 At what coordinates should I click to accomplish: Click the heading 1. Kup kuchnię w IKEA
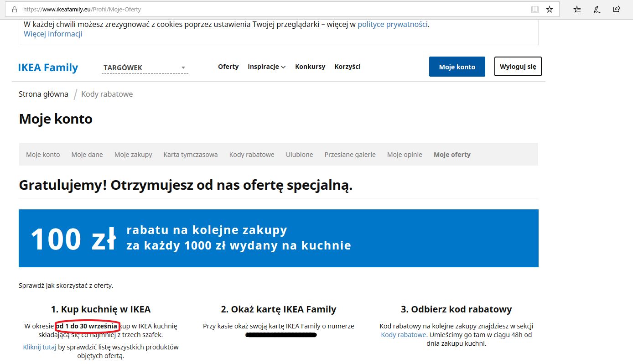coord(101,309)
